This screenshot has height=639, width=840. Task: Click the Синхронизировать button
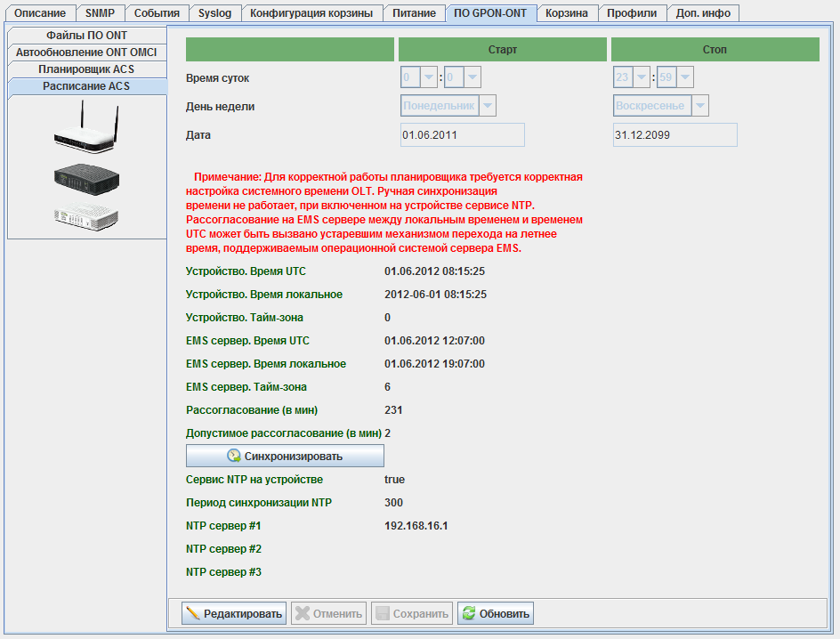[285, 456]
